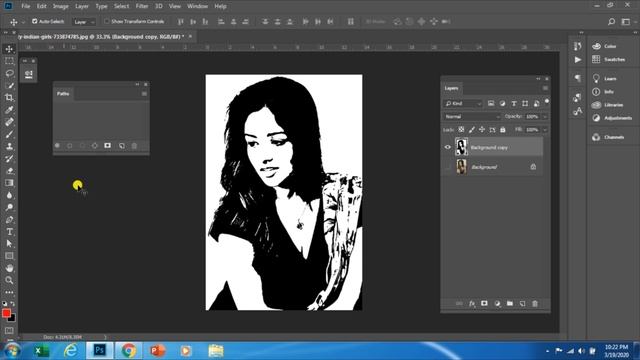Select the Hand tool
This screenshot has width=640, height=360.
click(x=9, y=268)
